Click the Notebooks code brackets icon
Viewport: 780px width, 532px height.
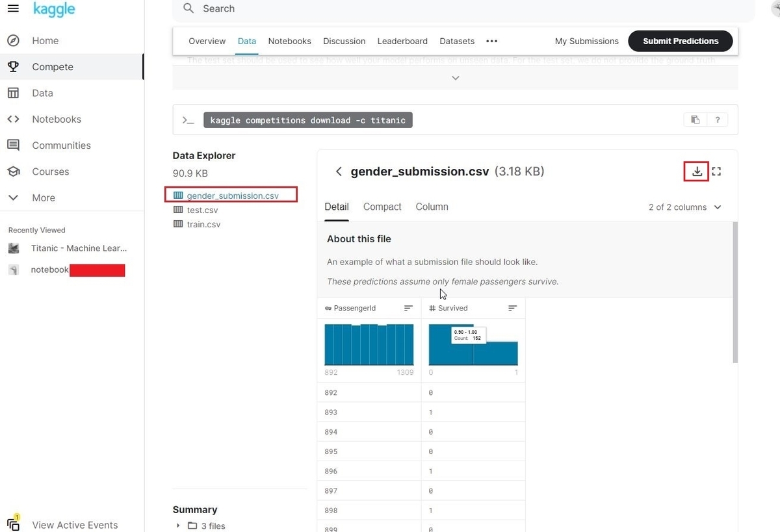(x=13, y=119)
